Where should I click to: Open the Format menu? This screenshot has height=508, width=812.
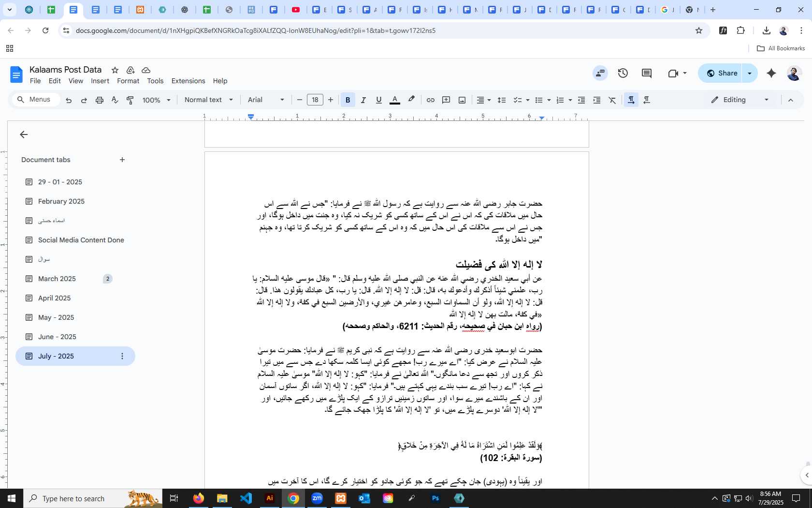[128, 81]
